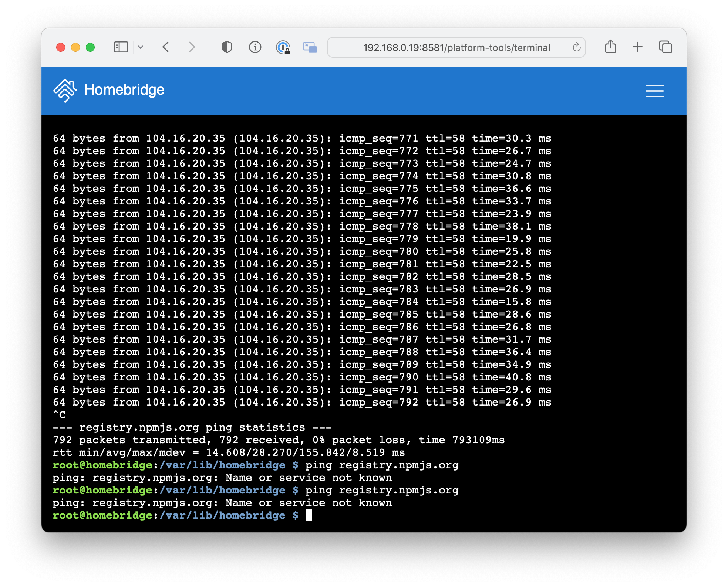The height and width of the screenshot is (587, 728).
Task: Click the ping statistics output line
Action: pos(192,427)
